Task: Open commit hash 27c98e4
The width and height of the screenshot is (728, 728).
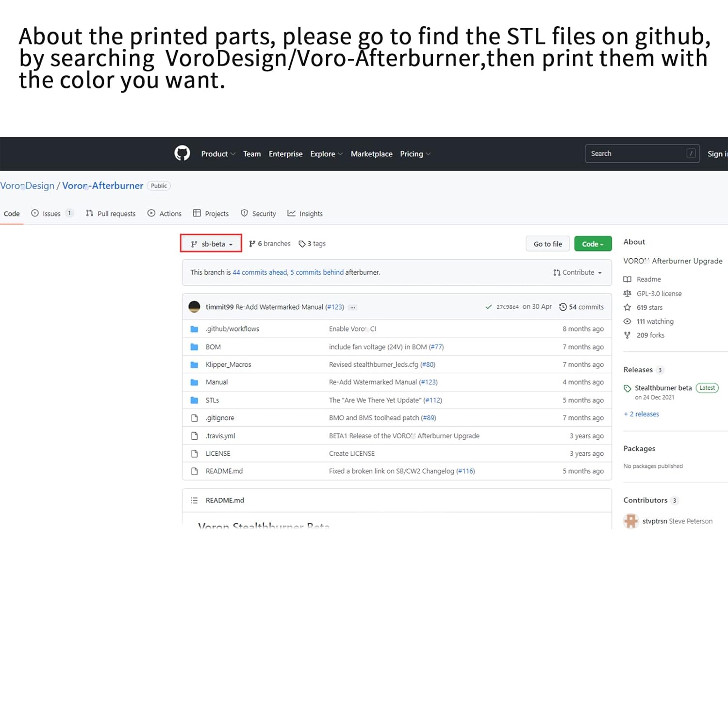Action: click(x=507, y=307)
